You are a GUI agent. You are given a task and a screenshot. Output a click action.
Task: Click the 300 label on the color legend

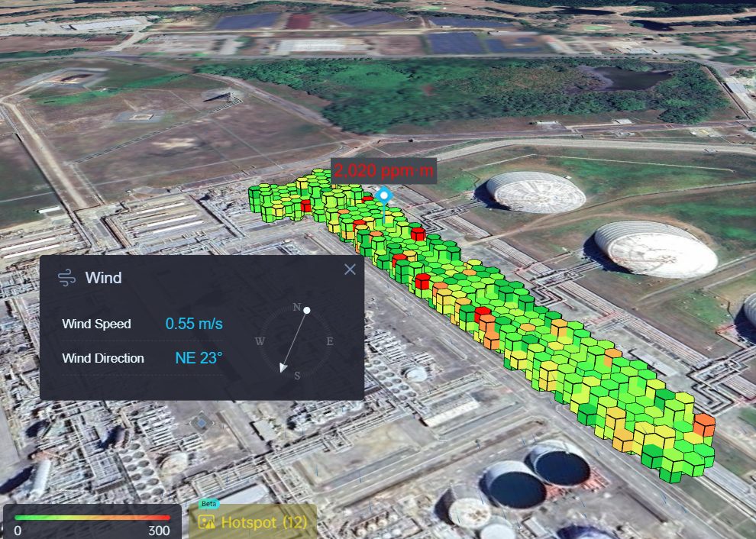[158, 529]
